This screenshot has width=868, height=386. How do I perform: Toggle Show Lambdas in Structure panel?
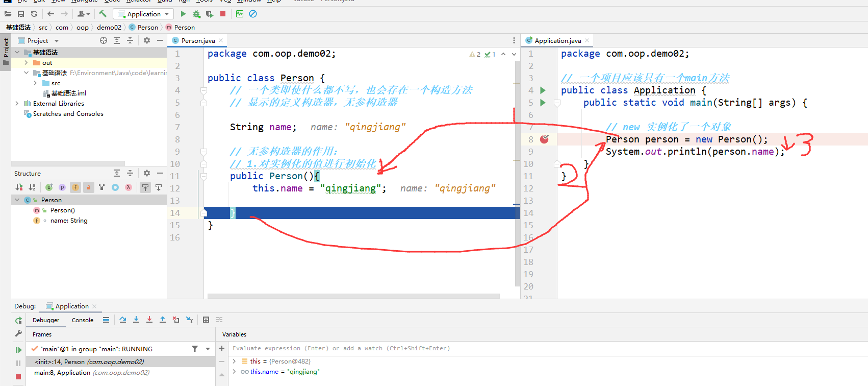coord(129,187)
